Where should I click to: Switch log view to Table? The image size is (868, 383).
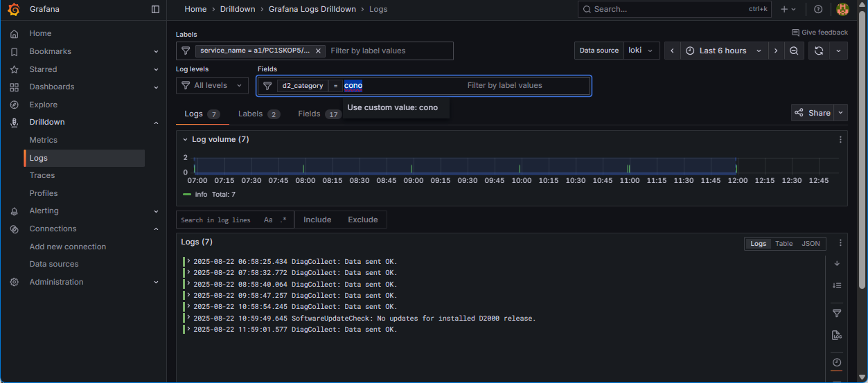pyautogui.click(x=783, y=244)
